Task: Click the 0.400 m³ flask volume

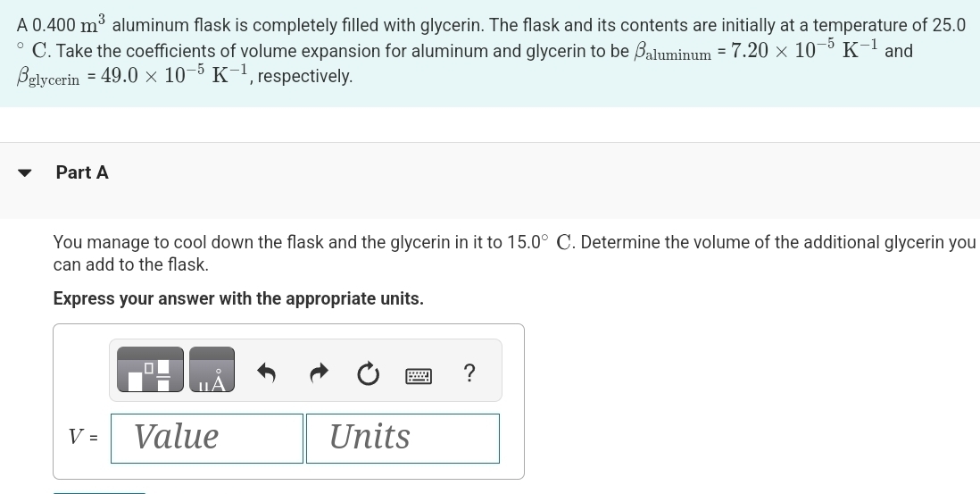Action: pos(69,25)
